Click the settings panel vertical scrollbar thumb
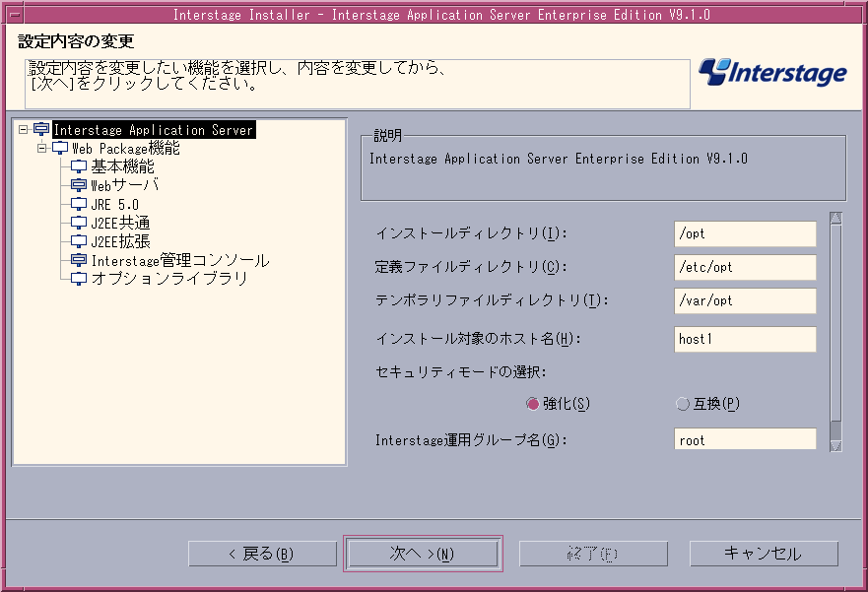The width and height of the screenshot is (868, 592). [x=835, y=322]
